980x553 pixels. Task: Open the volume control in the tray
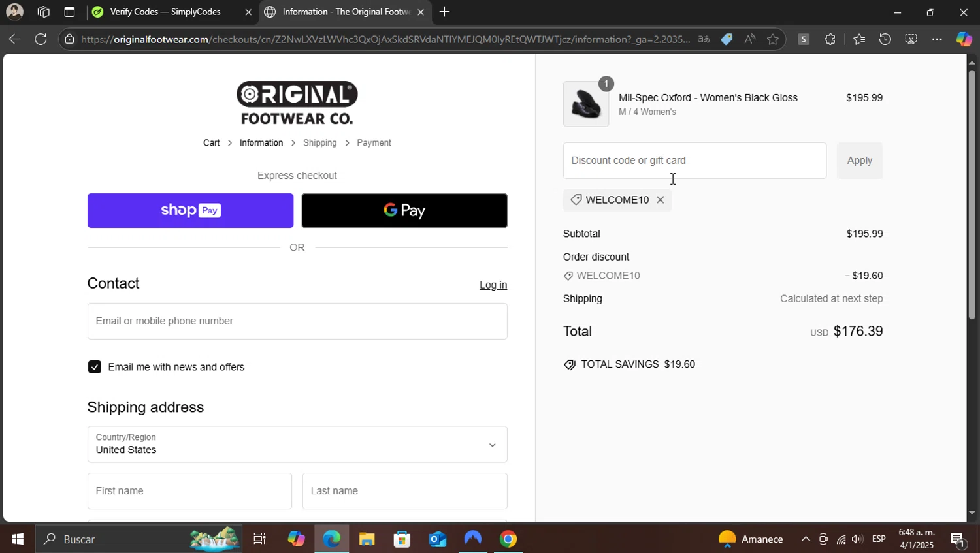pyautogui.click(x=857, y=539)
